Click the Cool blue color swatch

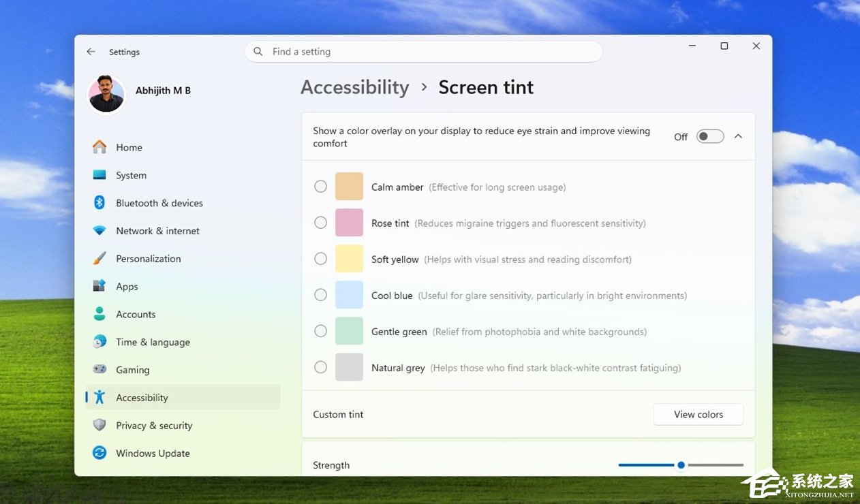349,295
